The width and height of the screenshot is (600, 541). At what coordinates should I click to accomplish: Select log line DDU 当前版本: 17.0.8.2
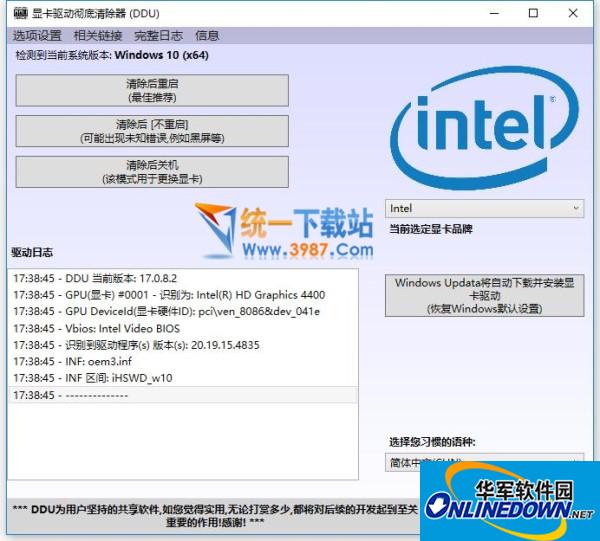[183, 278]
